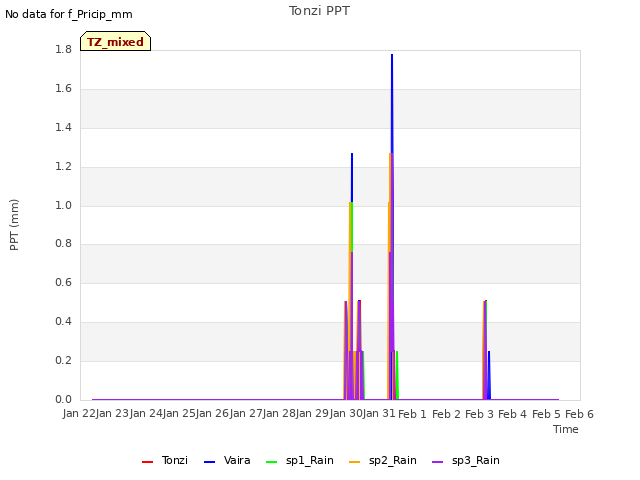Image resolution: width=640 pixels, height=480 pixels.
Task: Click the purple sp3_Rain legend swatch
Action: point(438,462)
